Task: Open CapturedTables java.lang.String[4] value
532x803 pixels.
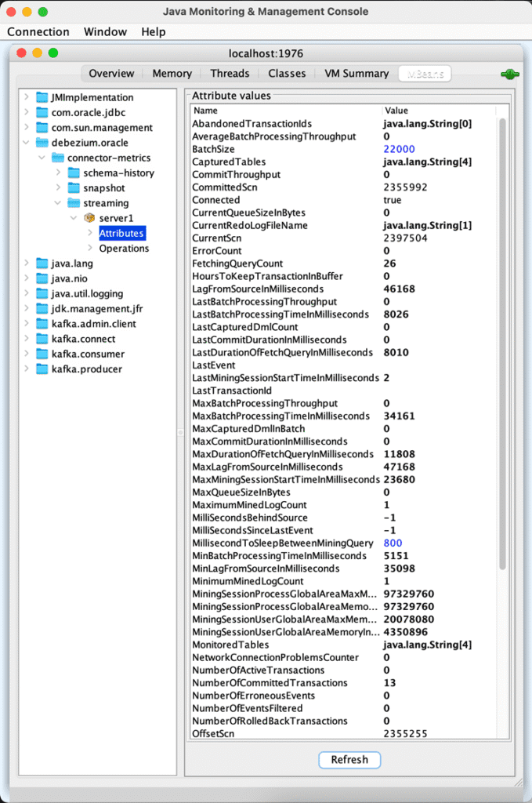Action: (x=428, y=162)
